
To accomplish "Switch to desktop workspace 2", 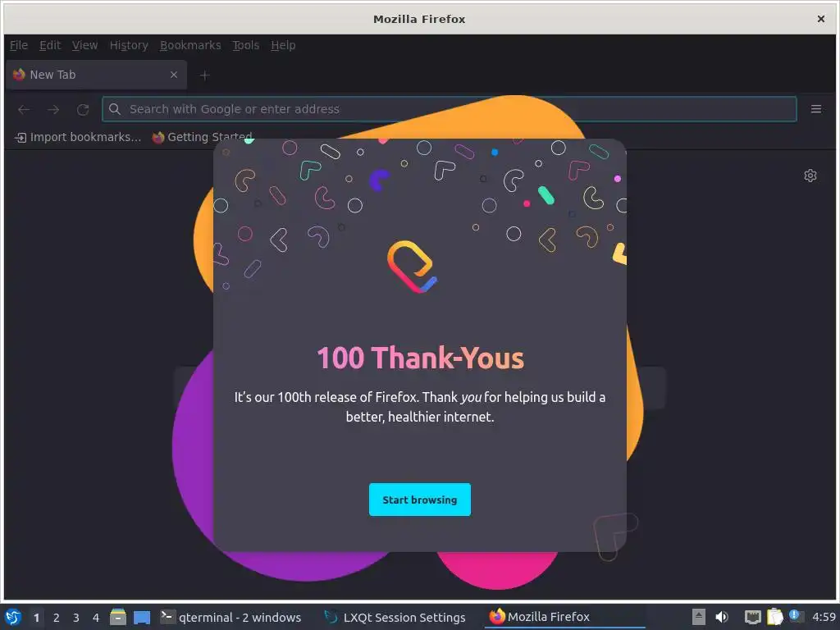I will pyautogui.click(x=57, y=617).
